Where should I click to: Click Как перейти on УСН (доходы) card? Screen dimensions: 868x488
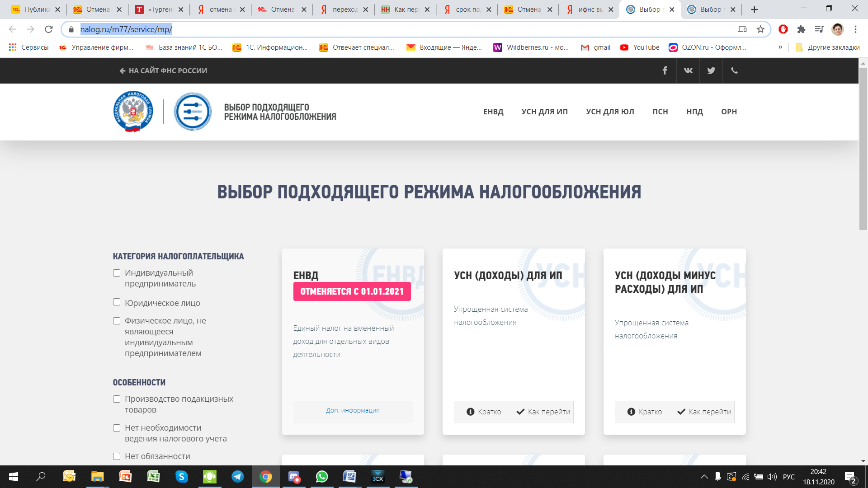[543, 412]
